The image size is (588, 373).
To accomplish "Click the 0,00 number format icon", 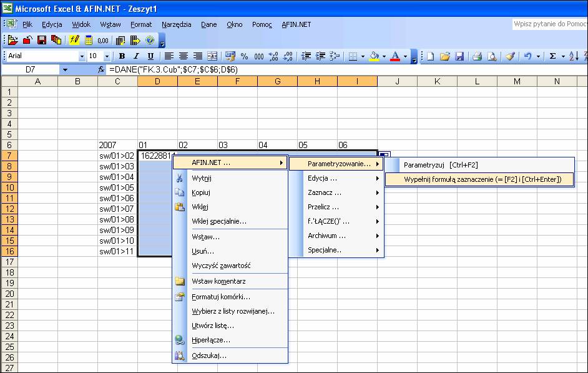I will (x=103, y=41).
